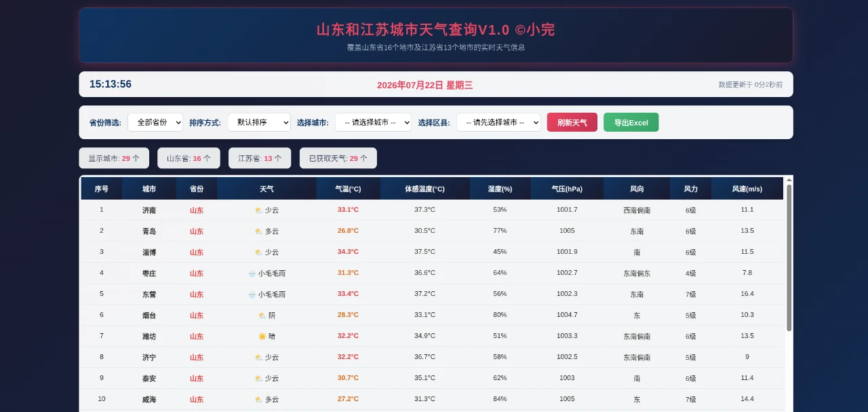Click temperature value 34.3°C

click(x=348, y=252)
